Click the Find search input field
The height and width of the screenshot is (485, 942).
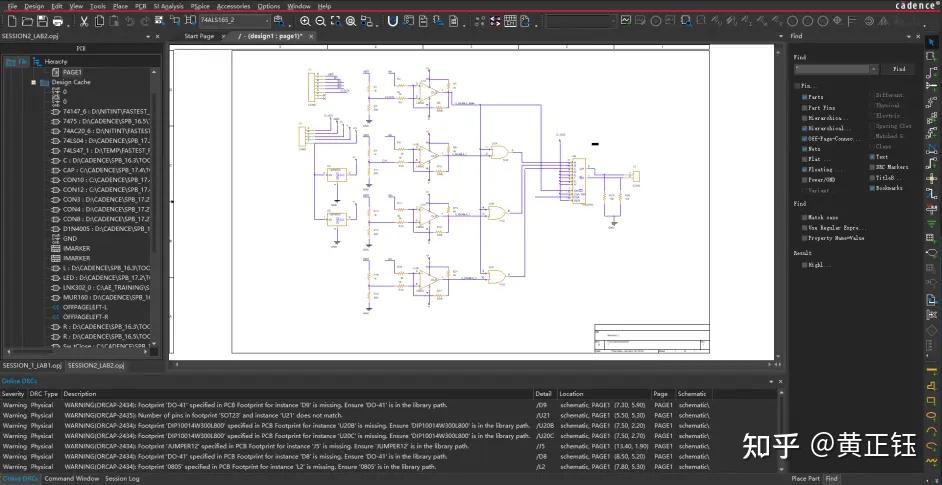[x=832, y=69]
